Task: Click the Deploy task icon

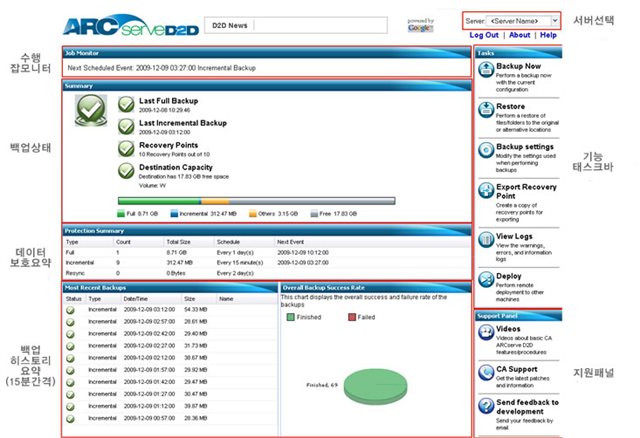Action: pos(486,280)
